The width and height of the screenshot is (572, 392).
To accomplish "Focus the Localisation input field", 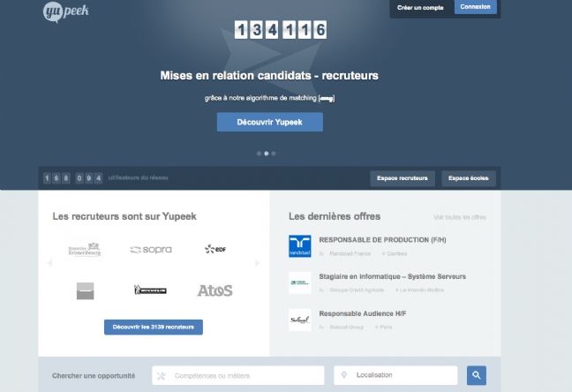I will 395,375.
